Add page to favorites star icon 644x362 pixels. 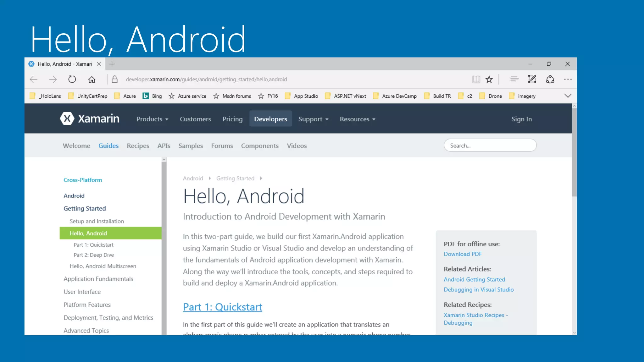coord(489,80)
